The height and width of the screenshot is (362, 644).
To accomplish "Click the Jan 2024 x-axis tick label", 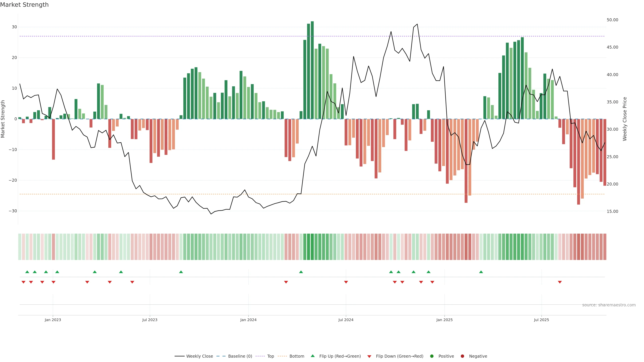I will (x=248, y=320).
